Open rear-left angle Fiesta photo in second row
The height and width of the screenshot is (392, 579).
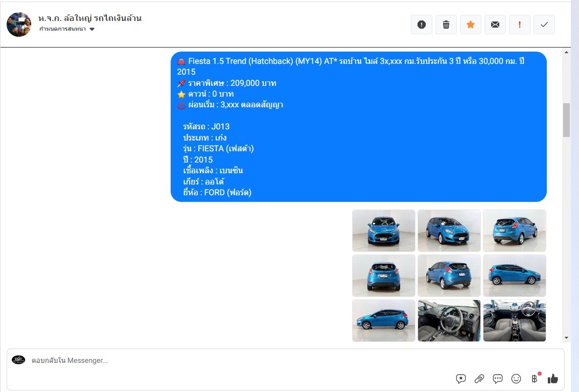coord(449,275)
